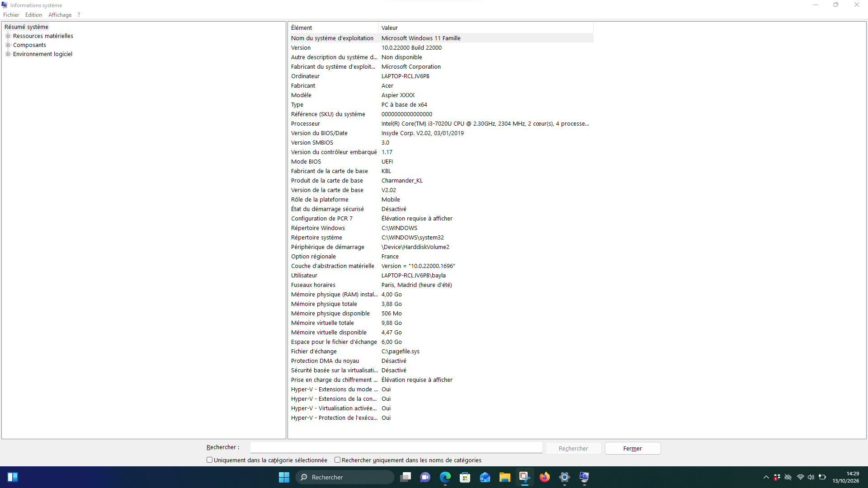
Task: Select the Version du BIOS/Date row
Action: click(x=441, y=133)
